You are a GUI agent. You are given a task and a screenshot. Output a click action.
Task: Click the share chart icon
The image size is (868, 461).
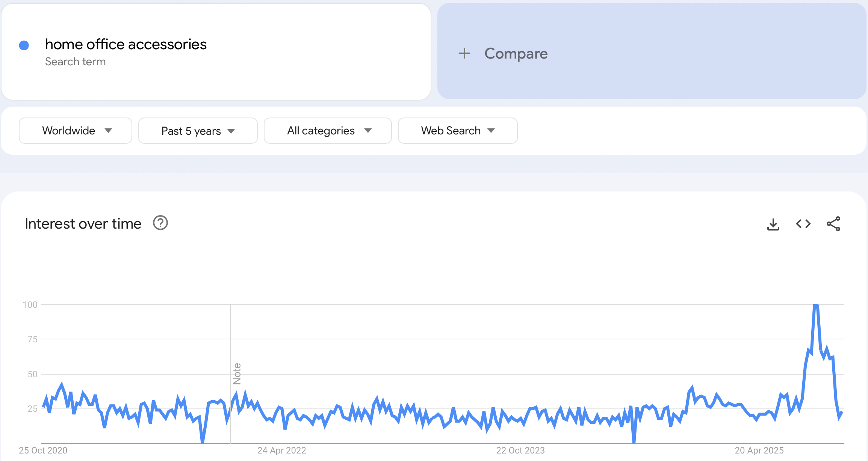click(833, 224)
